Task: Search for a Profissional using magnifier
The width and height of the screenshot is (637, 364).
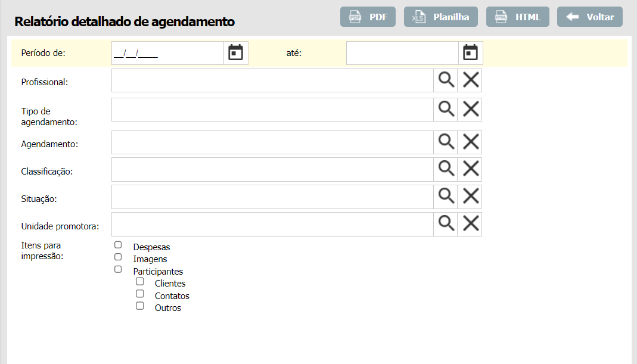Action: (x=446, y=80)
